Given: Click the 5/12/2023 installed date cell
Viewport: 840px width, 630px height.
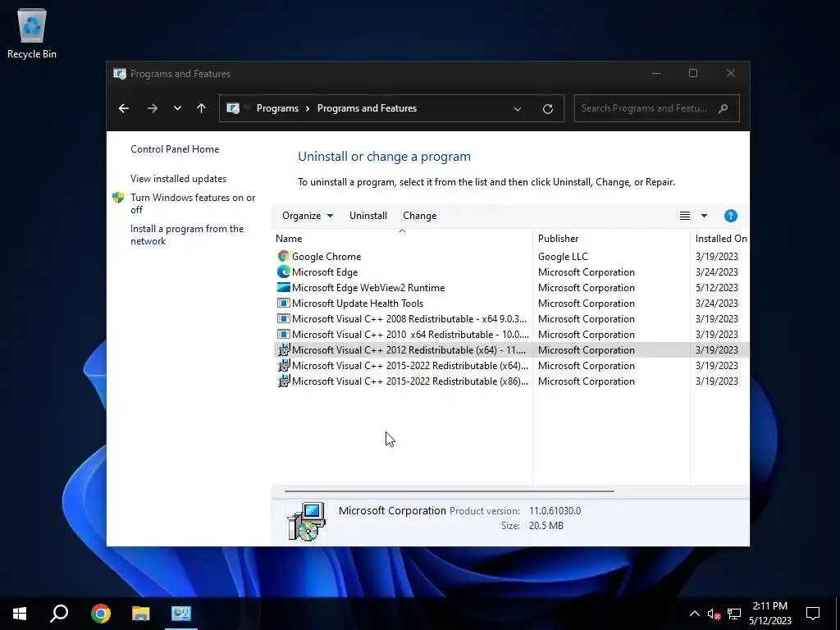Looking at the screenshot, I should [717, 288].
